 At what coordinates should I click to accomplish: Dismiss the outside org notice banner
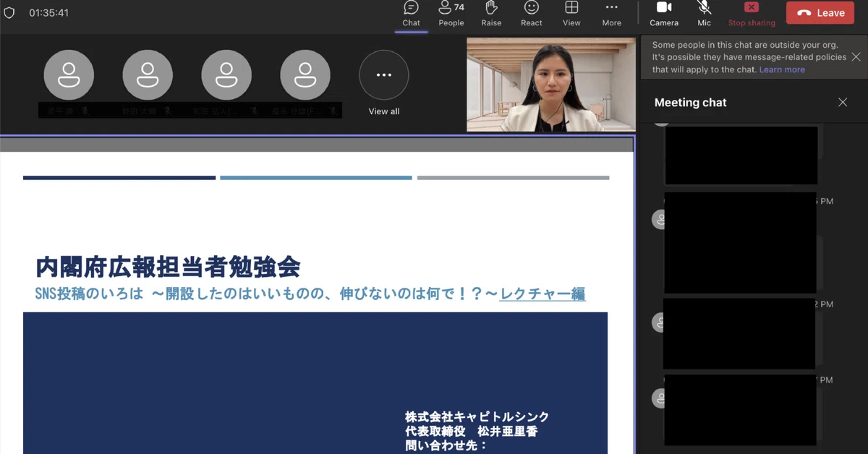856,56
